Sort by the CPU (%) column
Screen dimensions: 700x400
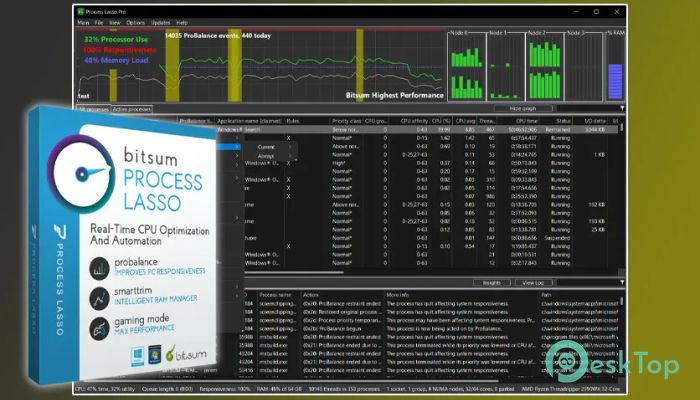click(441, 121)
